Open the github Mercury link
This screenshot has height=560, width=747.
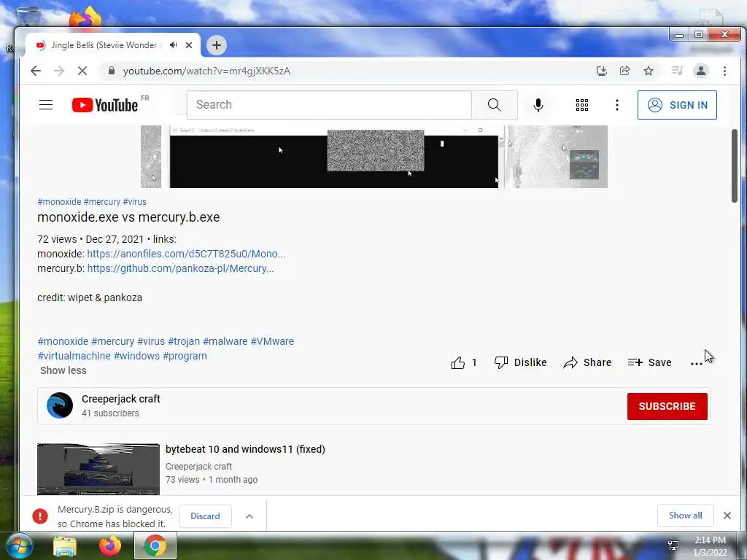180,268
